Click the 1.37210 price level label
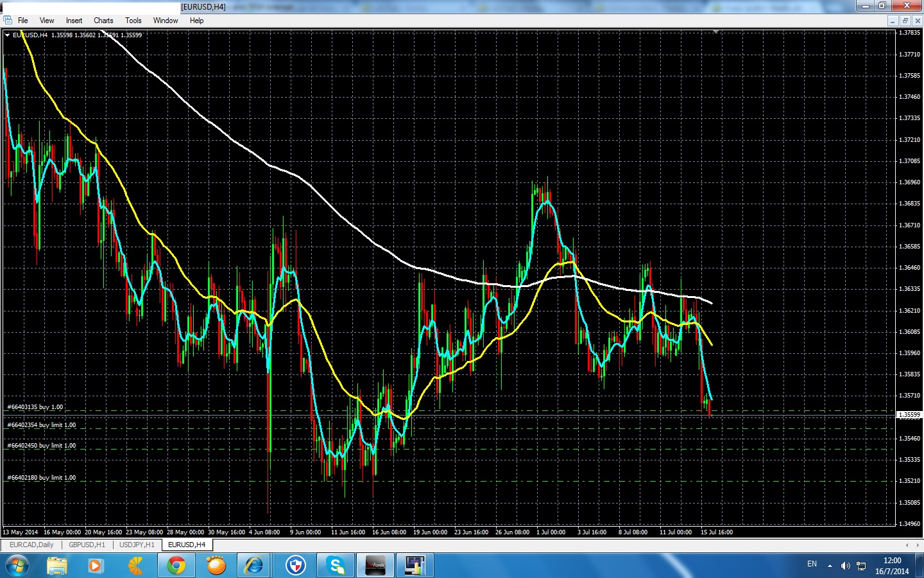 coord(910,140)
